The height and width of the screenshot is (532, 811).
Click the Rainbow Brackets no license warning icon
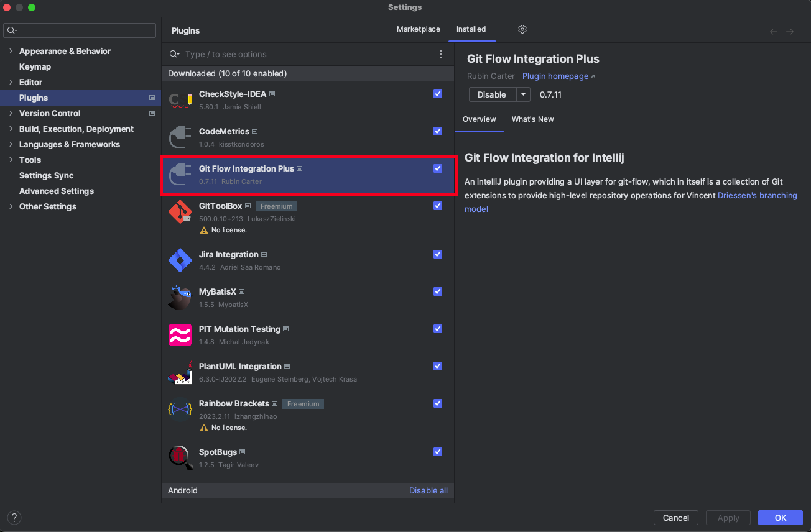(204, 428)
